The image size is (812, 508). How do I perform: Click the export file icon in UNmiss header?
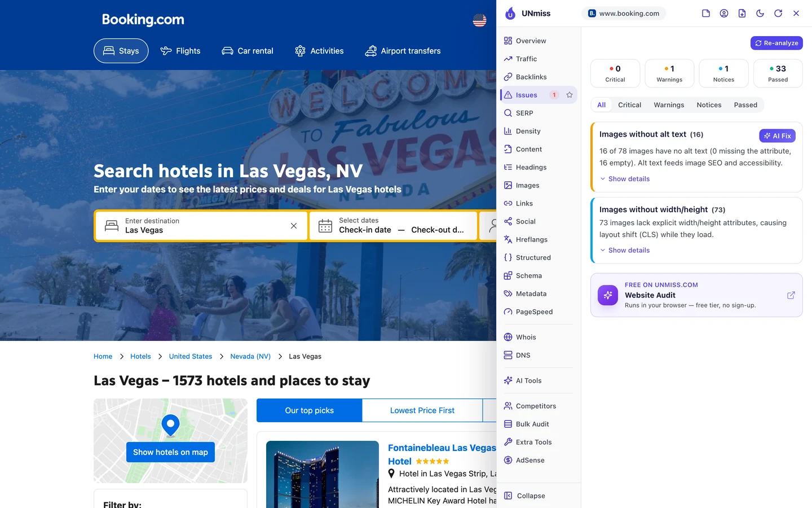742,14
